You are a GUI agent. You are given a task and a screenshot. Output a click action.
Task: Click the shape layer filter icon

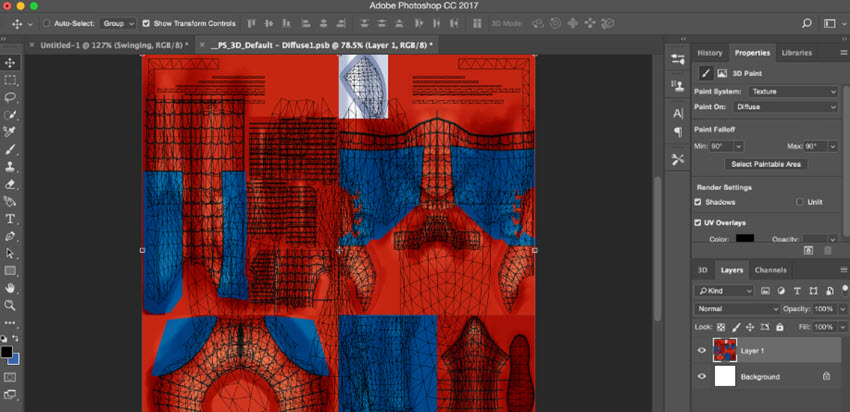813,291
